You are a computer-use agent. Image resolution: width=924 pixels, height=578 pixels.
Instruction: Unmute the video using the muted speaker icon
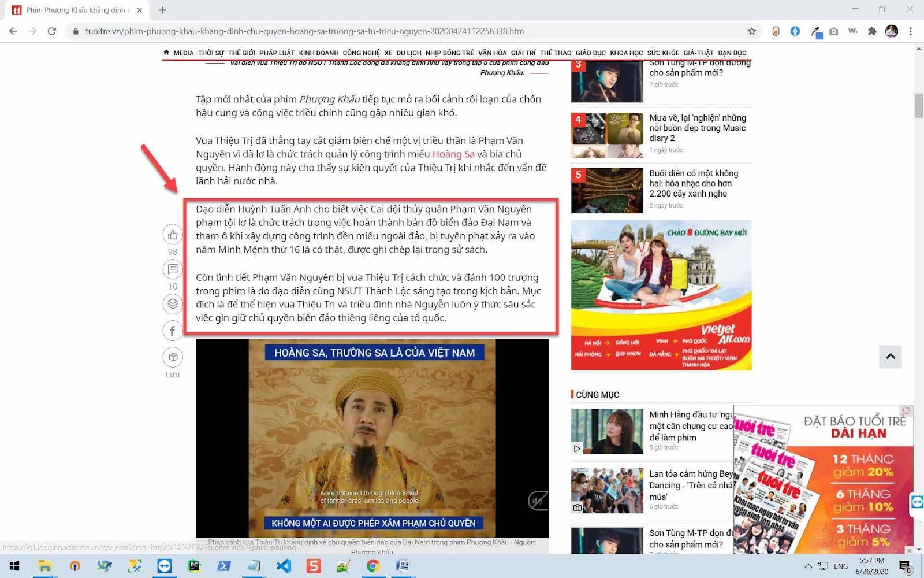point(538,501)
